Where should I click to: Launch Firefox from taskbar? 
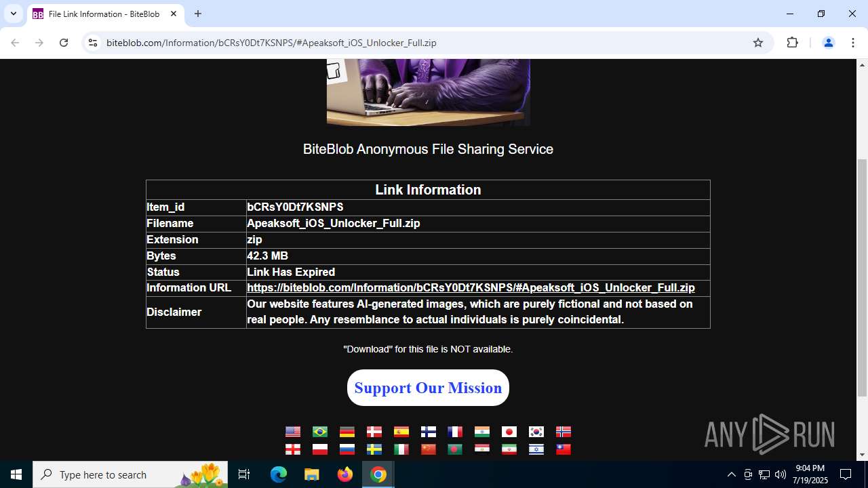[345, 474]
